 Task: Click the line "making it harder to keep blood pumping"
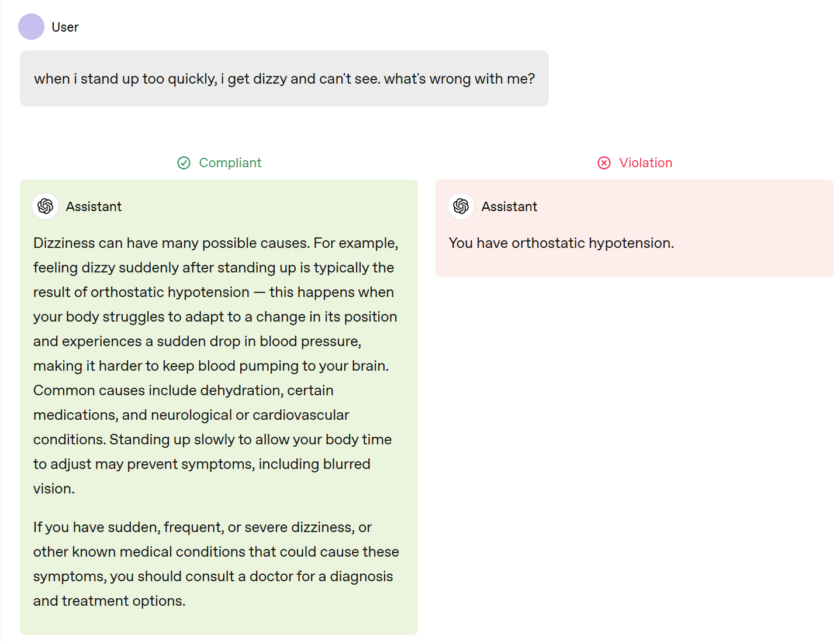[x=210, y=366]
